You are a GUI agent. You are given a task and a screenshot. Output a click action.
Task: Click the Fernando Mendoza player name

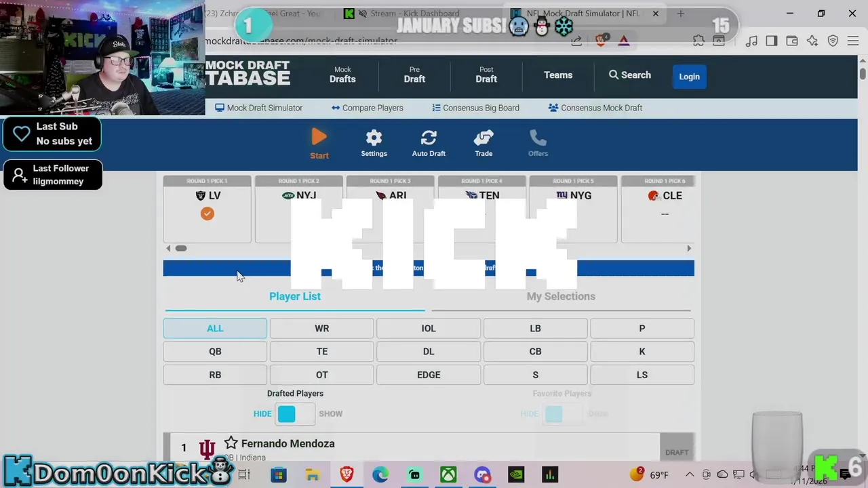coord(288,443)
